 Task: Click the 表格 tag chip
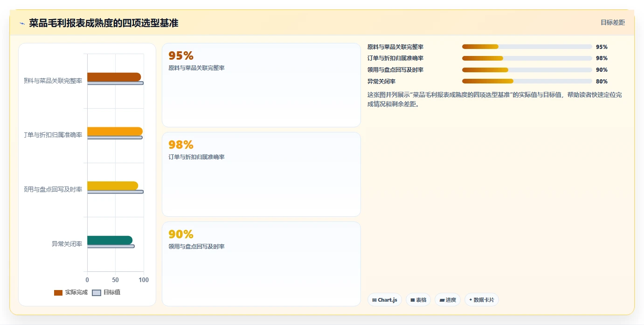pos(418,300)
